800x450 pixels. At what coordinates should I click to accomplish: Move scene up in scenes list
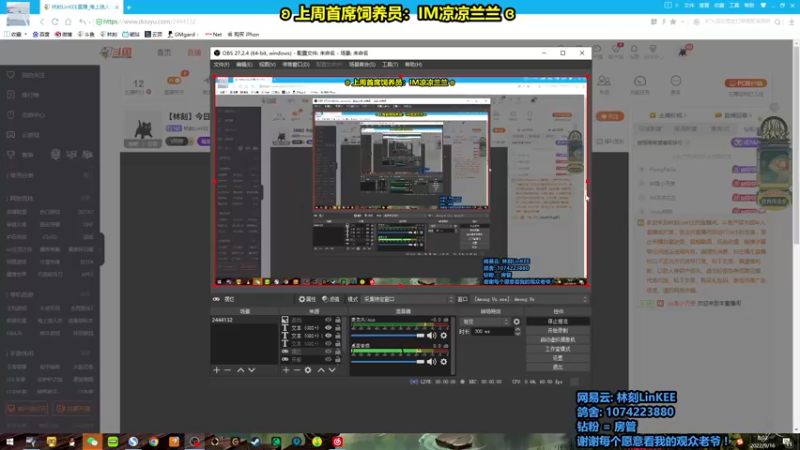click(240, 370)
